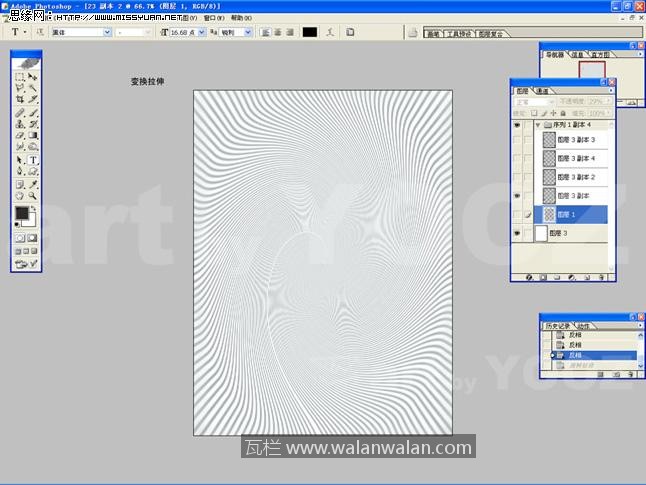Hide the 图层 3 layer
Viewport: 646px width, 485px height.
point(517,233)
